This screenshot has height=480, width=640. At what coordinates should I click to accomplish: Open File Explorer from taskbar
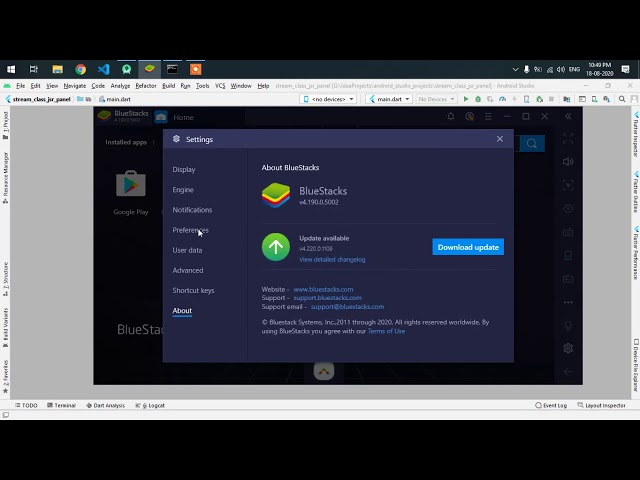pos(58,69)
